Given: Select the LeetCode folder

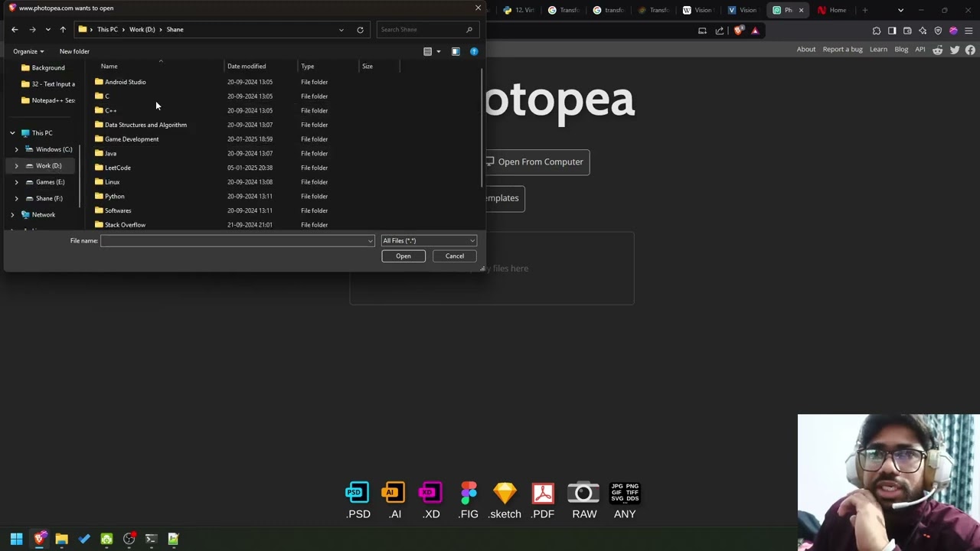Looking at the screenshot, I should tap(118, 168).
